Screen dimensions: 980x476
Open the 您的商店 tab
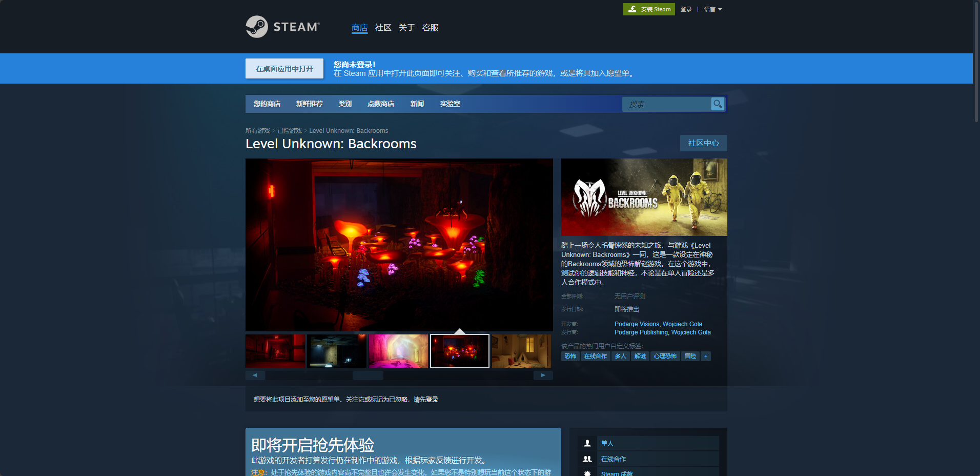[x=267, y=104]
